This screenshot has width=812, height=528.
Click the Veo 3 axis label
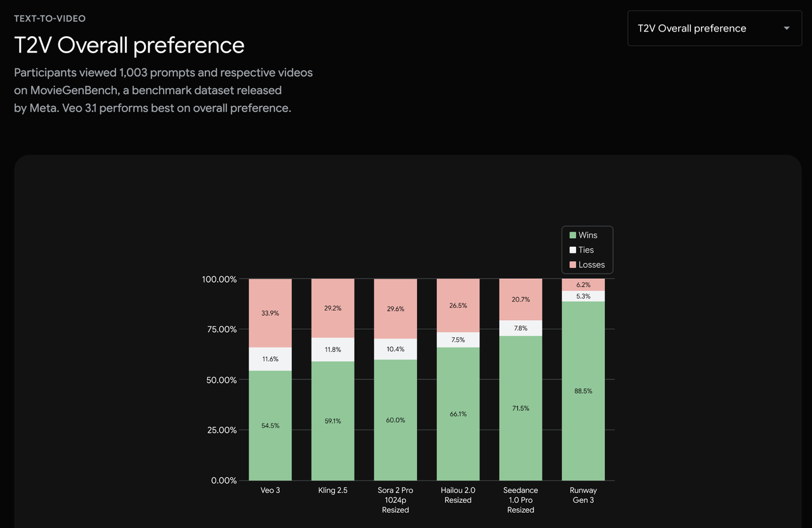(270, 491)
